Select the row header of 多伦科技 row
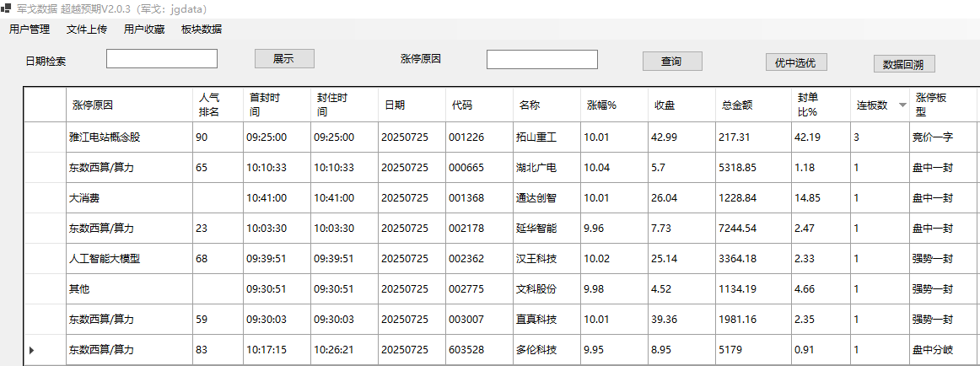This screenshot has height=366, width=980. tap(45, 350)
